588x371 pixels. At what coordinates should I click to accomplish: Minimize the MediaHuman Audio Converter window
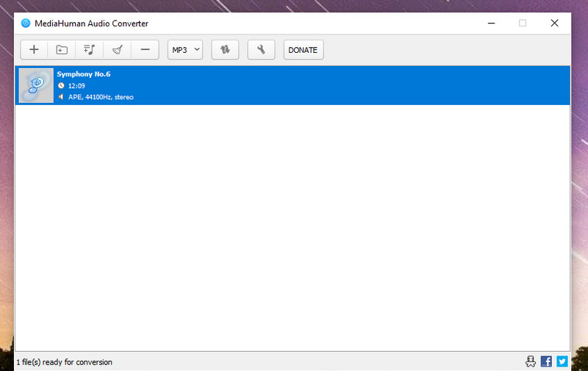pyautogui.click(x=490, y=24)
